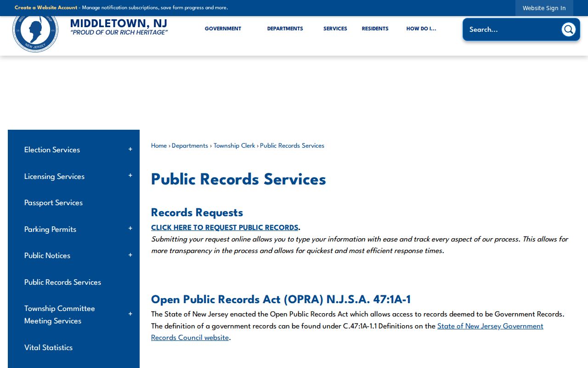Open the Residents menu
588x368 pixels.
click(375, 29)
